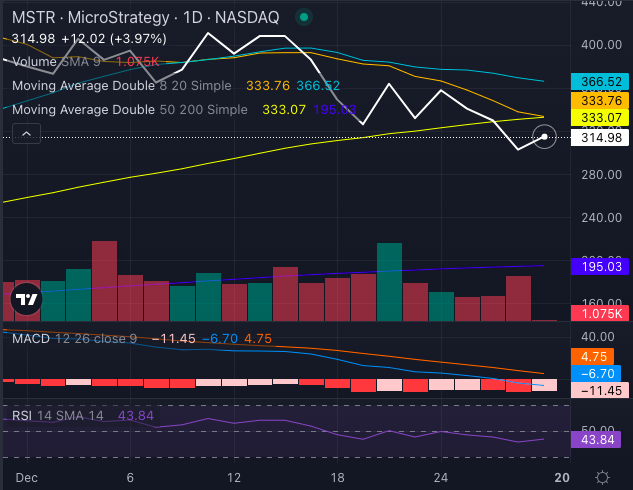The height and width of the screenshot is (490, 633).
Task: Click the cyan 366.52 price label
Action: [x=601, y=82]
